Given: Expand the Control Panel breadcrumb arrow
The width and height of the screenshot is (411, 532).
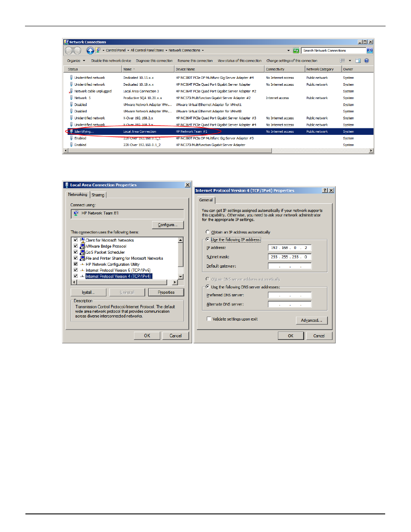Looking at the screenshot, I should coord(128,50).
